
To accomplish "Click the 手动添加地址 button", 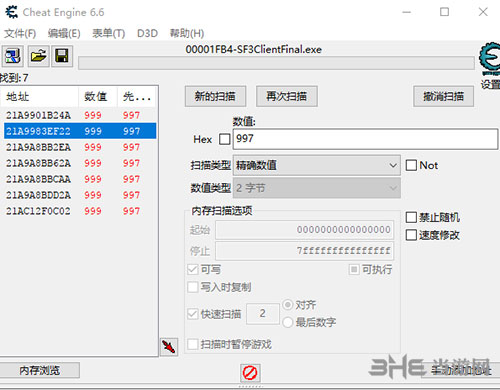I will (x=460, y=370).
